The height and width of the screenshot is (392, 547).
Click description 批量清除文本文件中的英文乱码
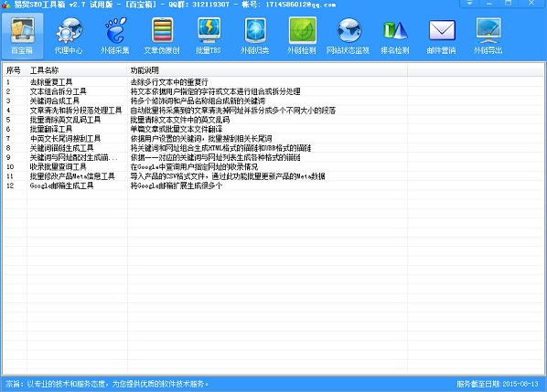180,120
